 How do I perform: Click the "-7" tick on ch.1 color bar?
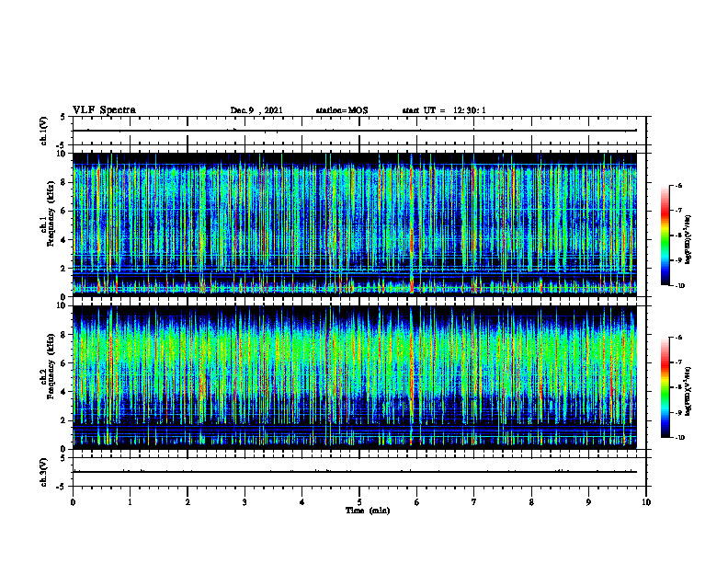pos(678,211)
